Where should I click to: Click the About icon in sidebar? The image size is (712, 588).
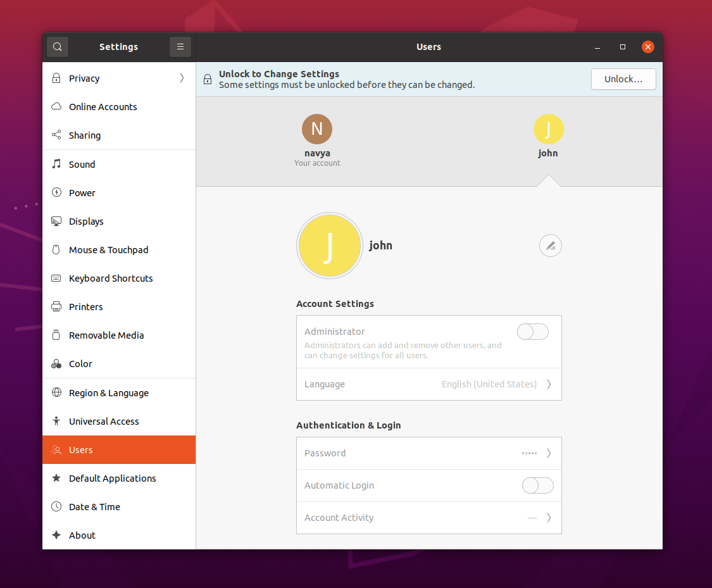[56, 535]
